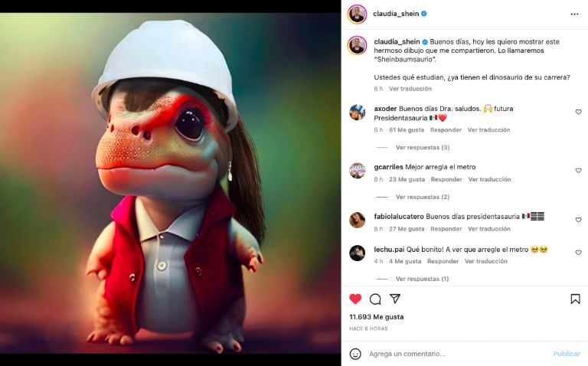The width and height of the screenshot is (588, 366).
Task: Click the red heart like icon
Action: point(355,299)
